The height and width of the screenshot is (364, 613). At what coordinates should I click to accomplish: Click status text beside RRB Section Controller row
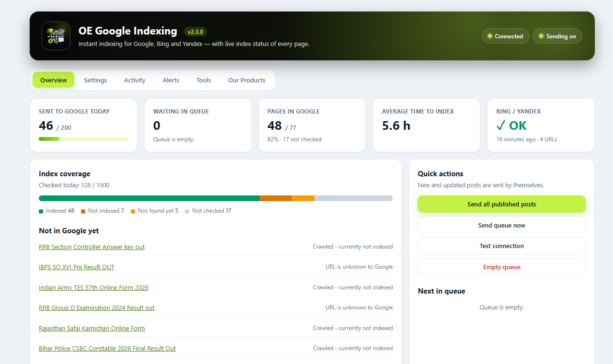[x=353, y=247]
